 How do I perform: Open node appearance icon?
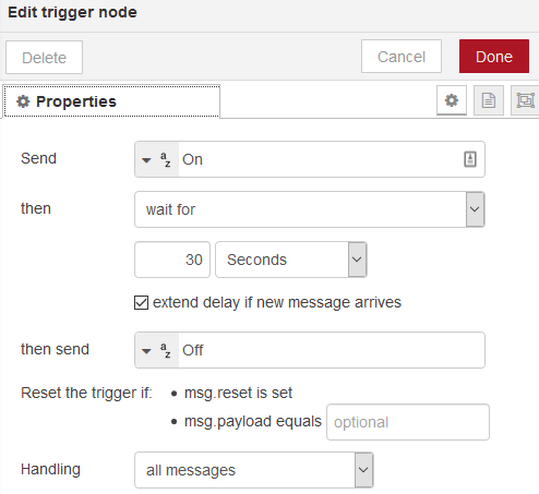(x=525, y=100)
